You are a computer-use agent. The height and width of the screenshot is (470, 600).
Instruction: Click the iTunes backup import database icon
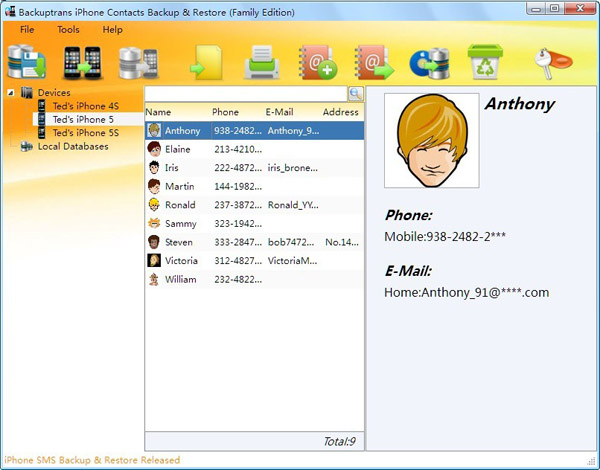pyautogui.click(x=429, y=63)
